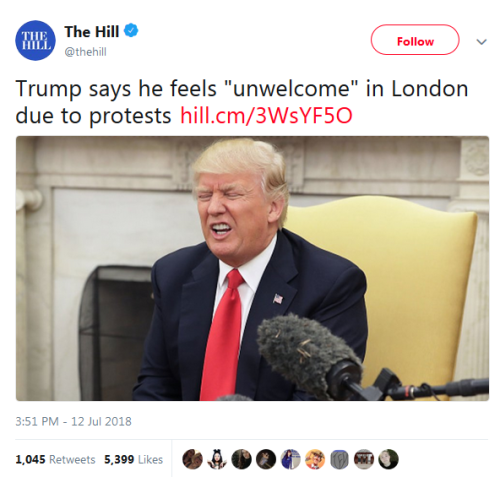Click the eighth liker avatar
The height and width of the screenshot is (477, 500).
[x=364, y=459]
